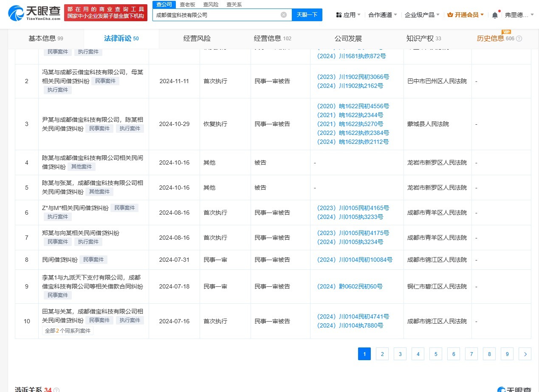Click the crown icon beside 开通会员

point(450,14)
